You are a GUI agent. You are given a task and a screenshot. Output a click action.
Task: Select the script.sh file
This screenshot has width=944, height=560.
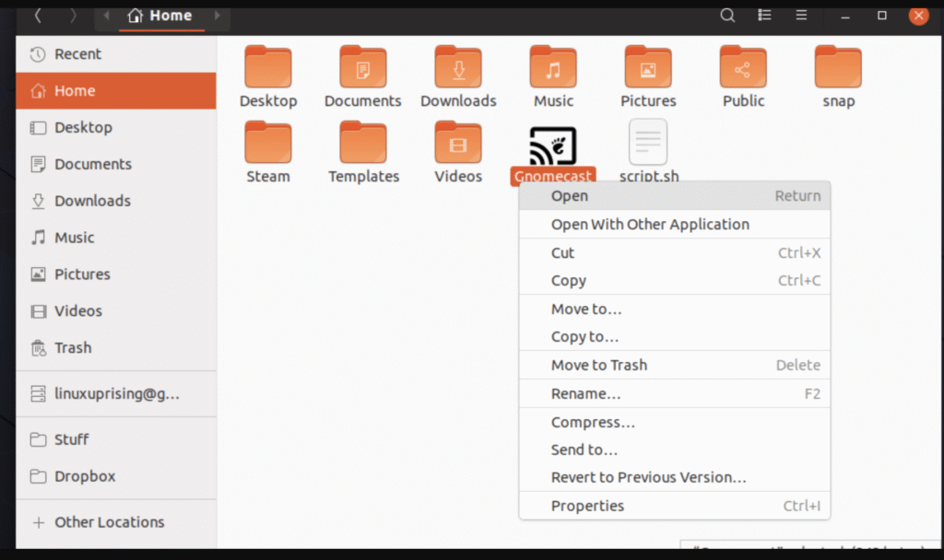click(648, 143)
